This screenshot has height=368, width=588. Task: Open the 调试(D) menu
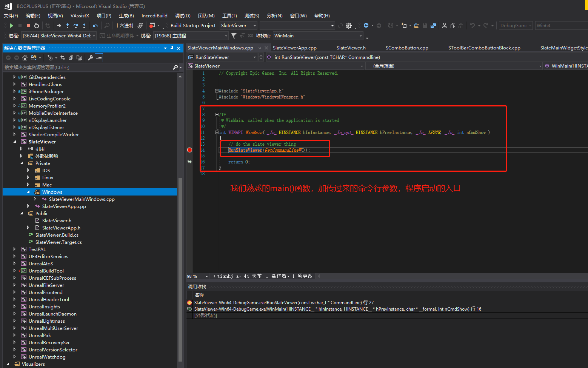click(x=182, y=15)
